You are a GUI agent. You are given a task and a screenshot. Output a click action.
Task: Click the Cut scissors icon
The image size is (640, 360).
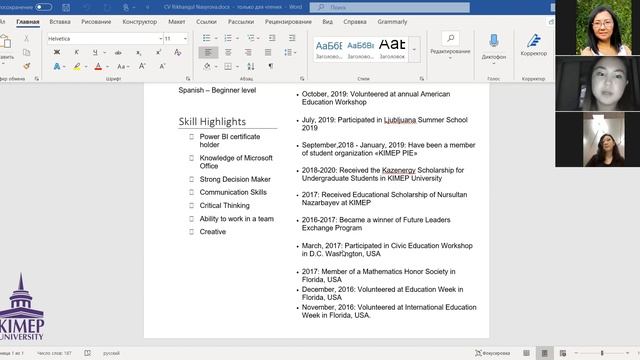(27, 38)
